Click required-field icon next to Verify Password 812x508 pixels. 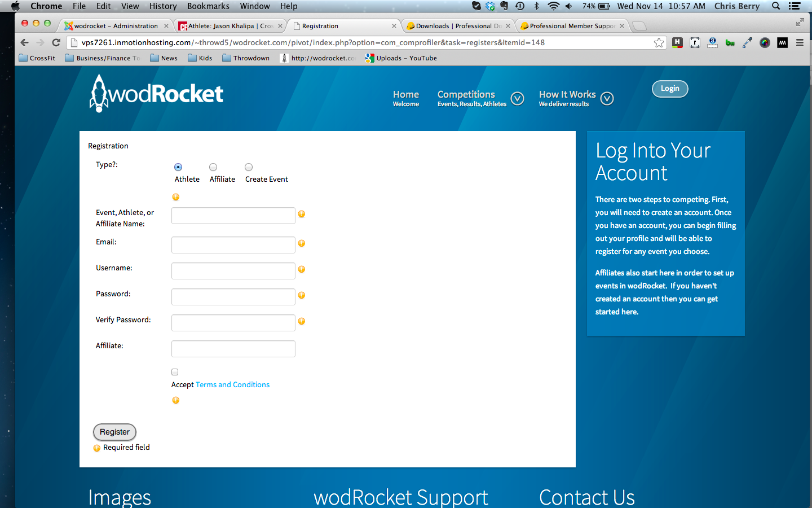click(302, 321)
